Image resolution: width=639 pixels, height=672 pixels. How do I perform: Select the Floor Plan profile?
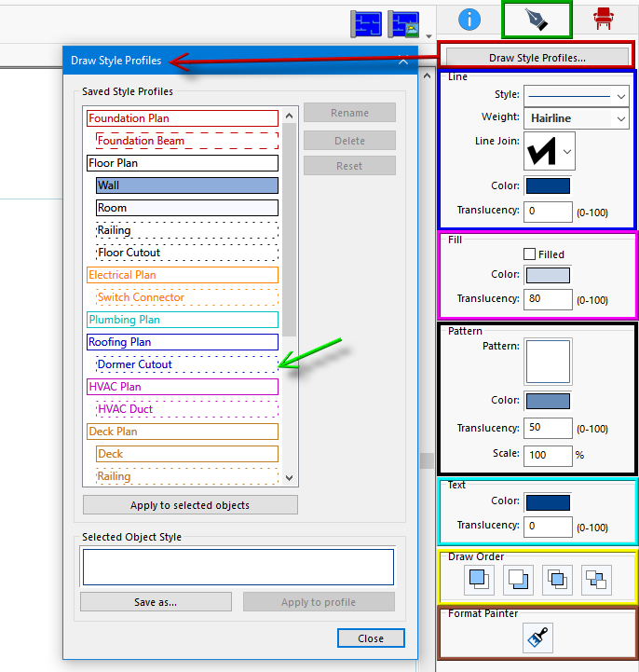point(183,163)
